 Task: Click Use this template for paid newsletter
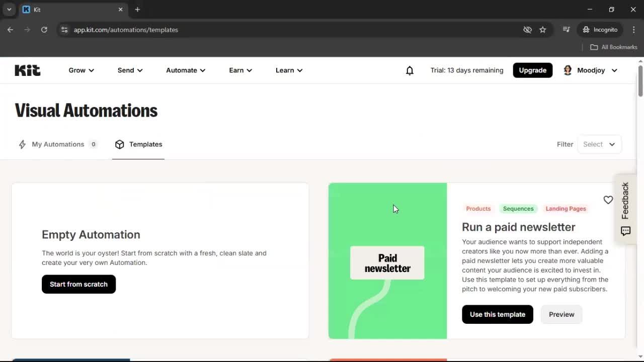coord(497,314)
